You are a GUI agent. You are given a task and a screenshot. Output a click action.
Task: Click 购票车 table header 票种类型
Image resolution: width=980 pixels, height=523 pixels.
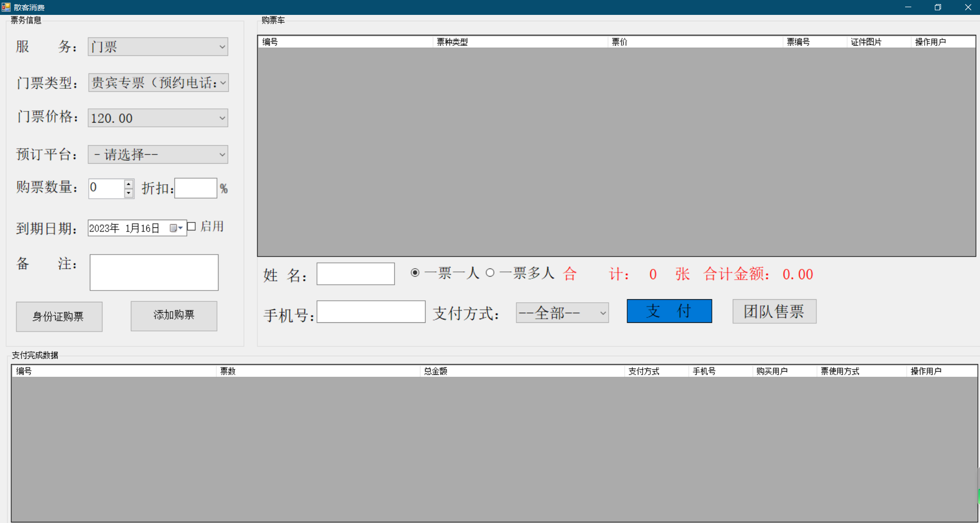[x=521, y=42]
